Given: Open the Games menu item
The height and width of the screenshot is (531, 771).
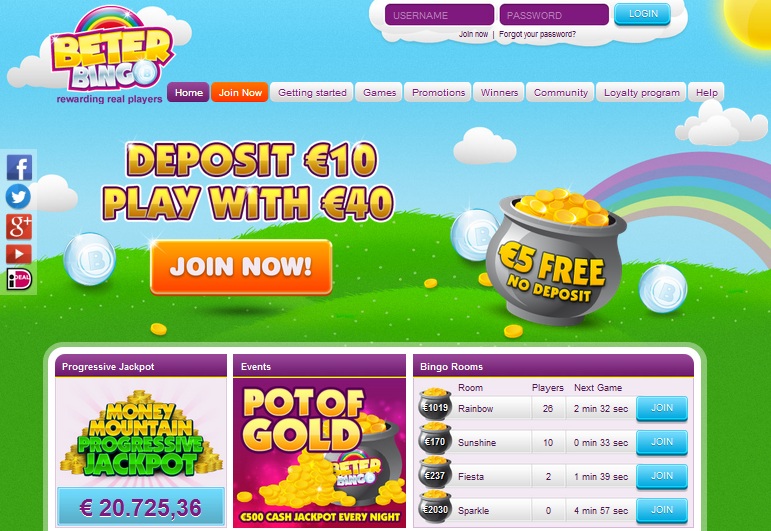Looking at the screenshot, I should [x=379, y=92].
